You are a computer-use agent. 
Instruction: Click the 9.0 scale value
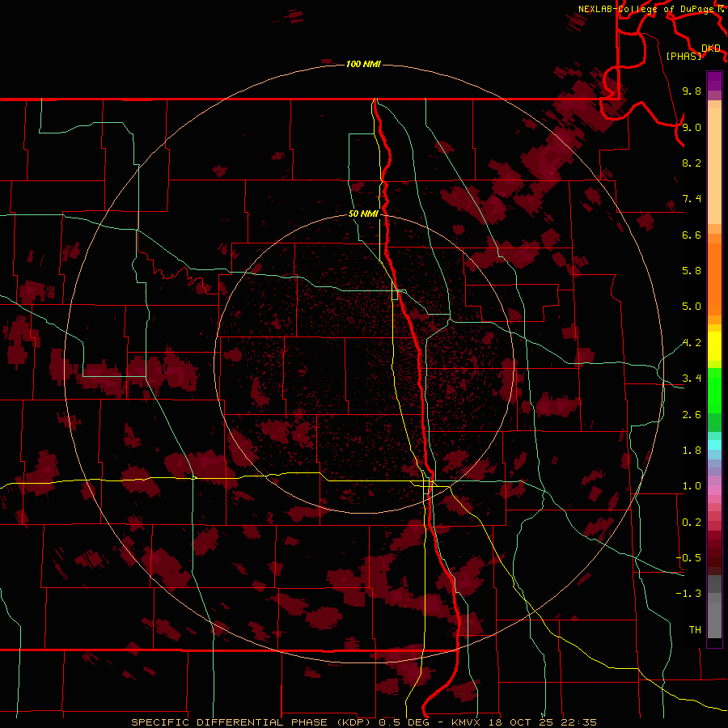click(692, 127)
